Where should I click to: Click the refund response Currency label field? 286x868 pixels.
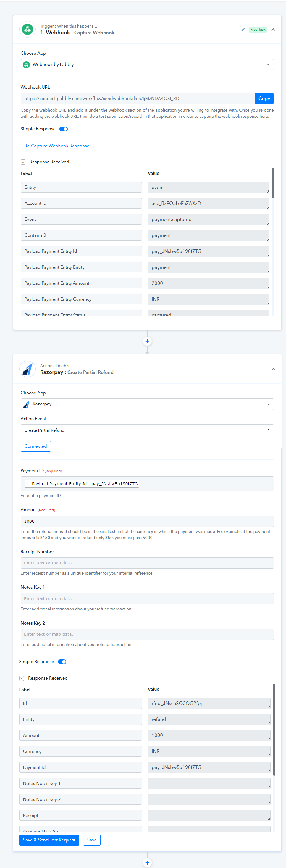[x=80, y=751]
